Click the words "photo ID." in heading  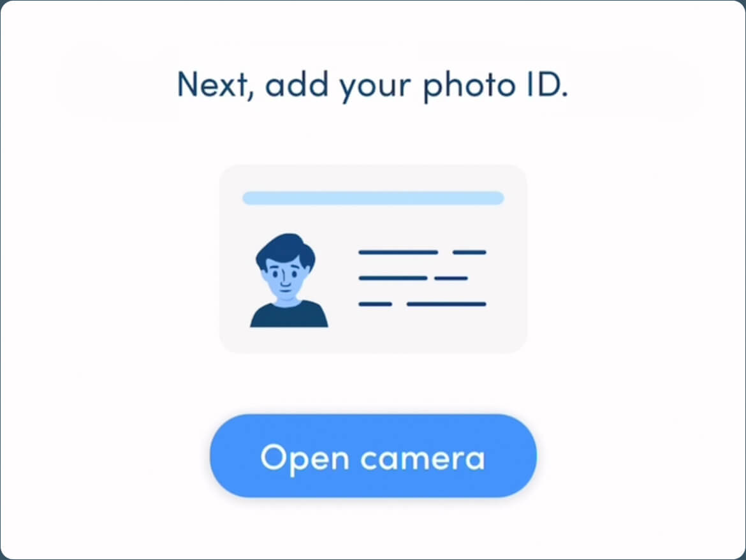click(x=496, y=85)
